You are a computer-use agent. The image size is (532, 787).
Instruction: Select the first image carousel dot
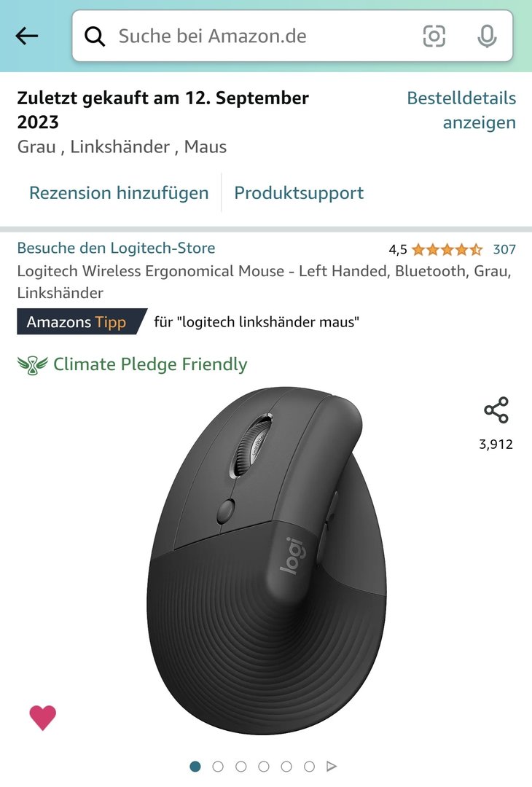click(x=195, y=767)
